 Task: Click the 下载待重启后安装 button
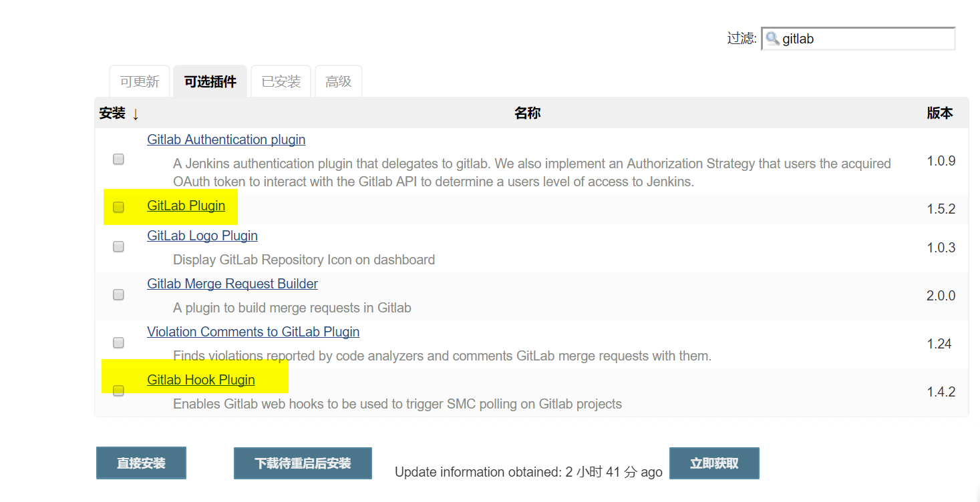coord(303,463)
